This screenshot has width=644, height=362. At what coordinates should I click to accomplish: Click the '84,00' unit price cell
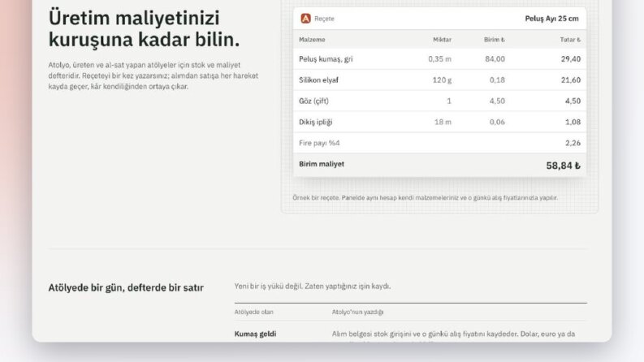(x=495, y=59)
